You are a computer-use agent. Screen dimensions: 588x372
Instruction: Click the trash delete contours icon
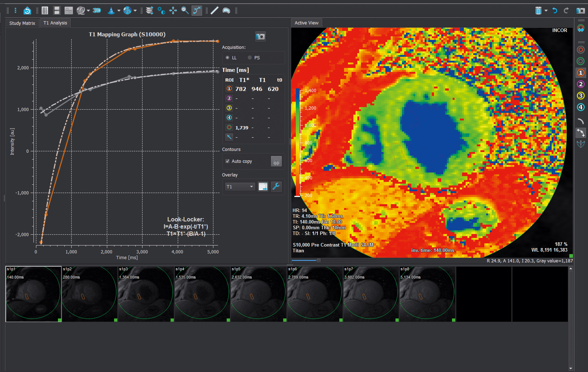click(x=538, y=10)
